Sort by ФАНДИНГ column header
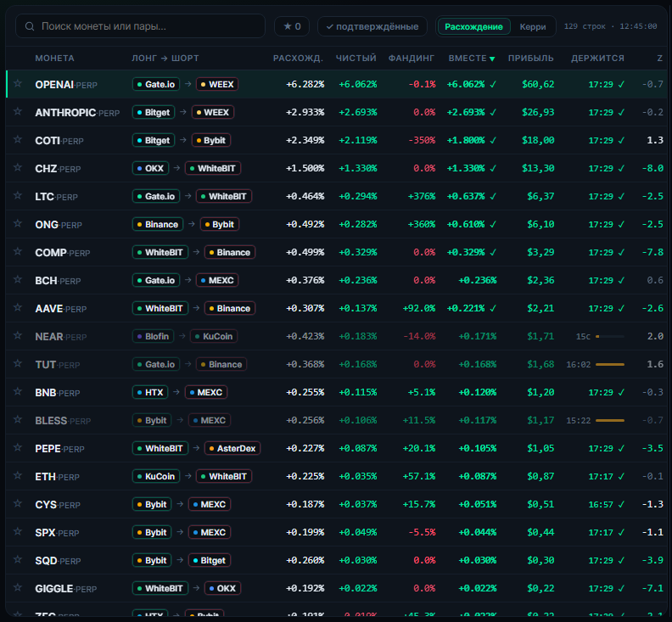 [411, 59]
